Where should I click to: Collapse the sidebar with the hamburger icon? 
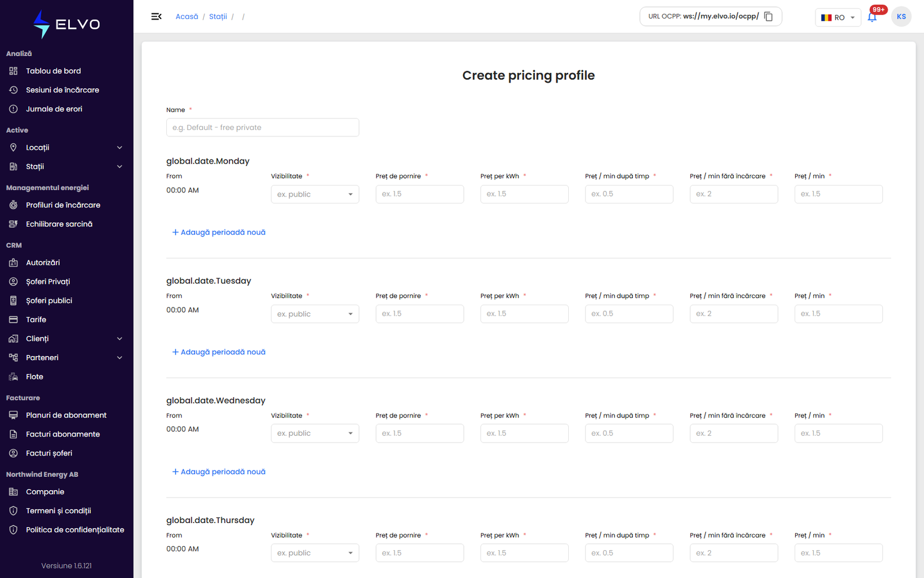pos(156,17)
